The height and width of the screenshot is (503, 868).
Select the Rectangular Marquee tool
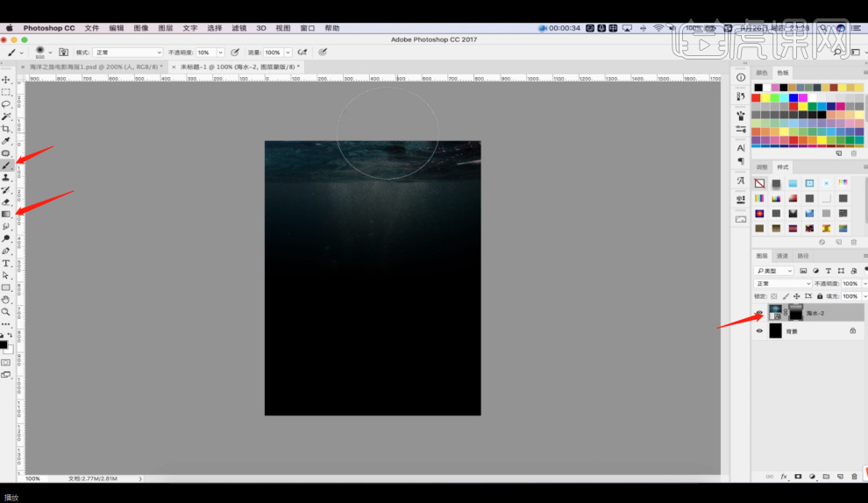point(6,92)
